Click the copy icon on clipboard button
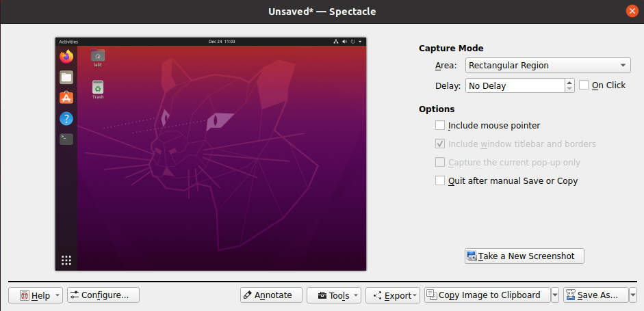Viewport: 644px width, 311px height. tap(431, 295)
